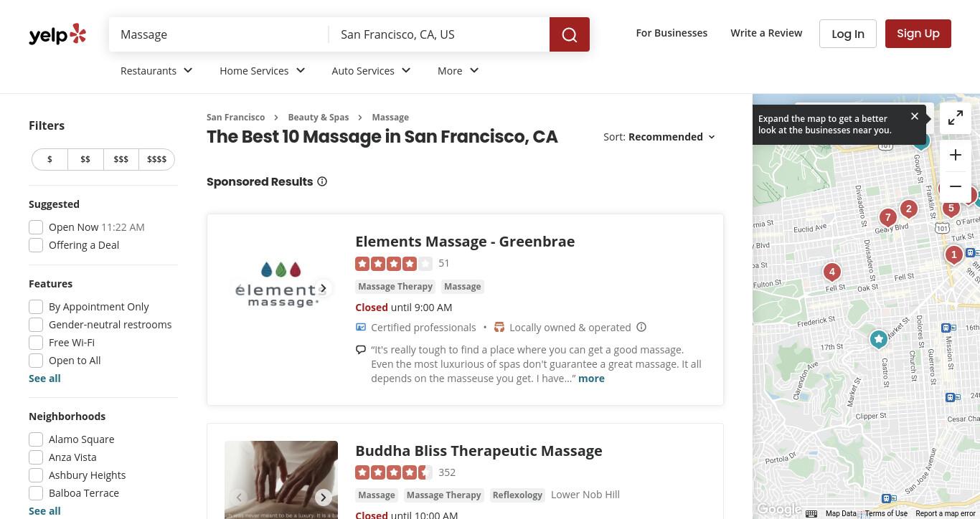Check the Free Wi-Fi feature filter
The height and width of the screenshot is (519, 980).
tap(36, 343)
